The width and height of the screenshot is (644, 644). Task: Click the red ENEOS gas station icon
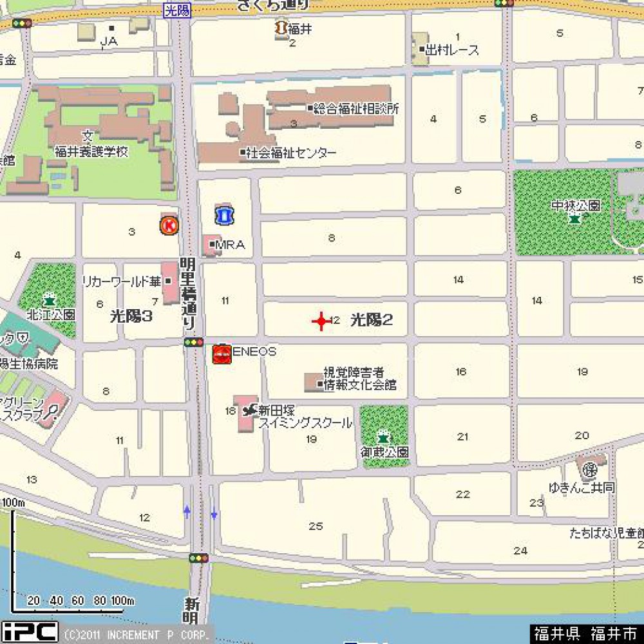(x=222, y=354)
